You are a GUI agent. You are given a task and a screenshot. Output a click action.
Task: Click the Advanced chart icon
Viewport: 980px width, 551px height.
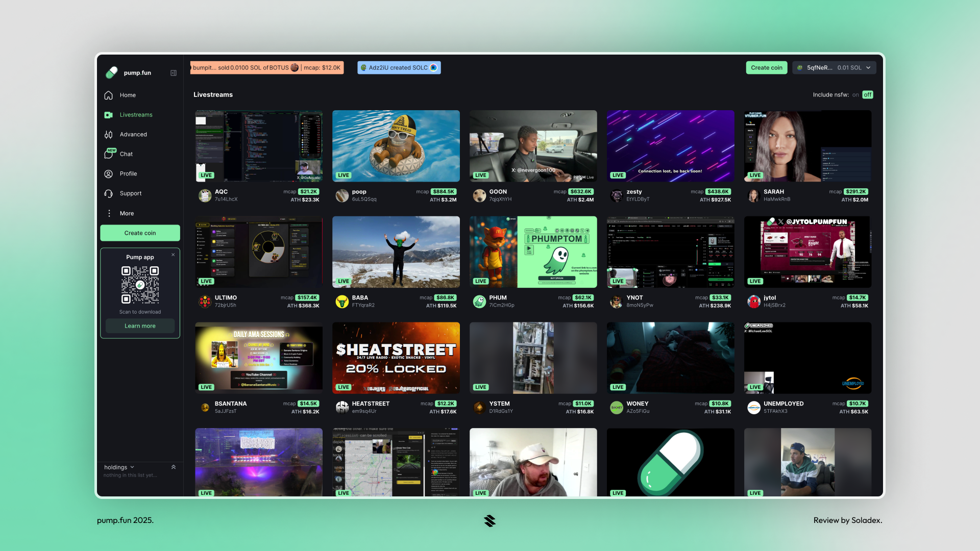click(109, 135)
